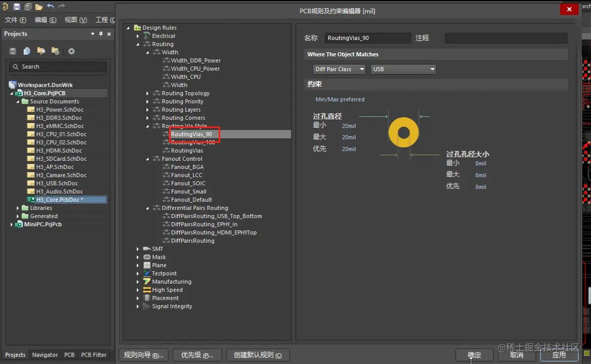Click the 创建默认规则 button
This screenshot has width=591, height=364.
[x=258, y=355]
